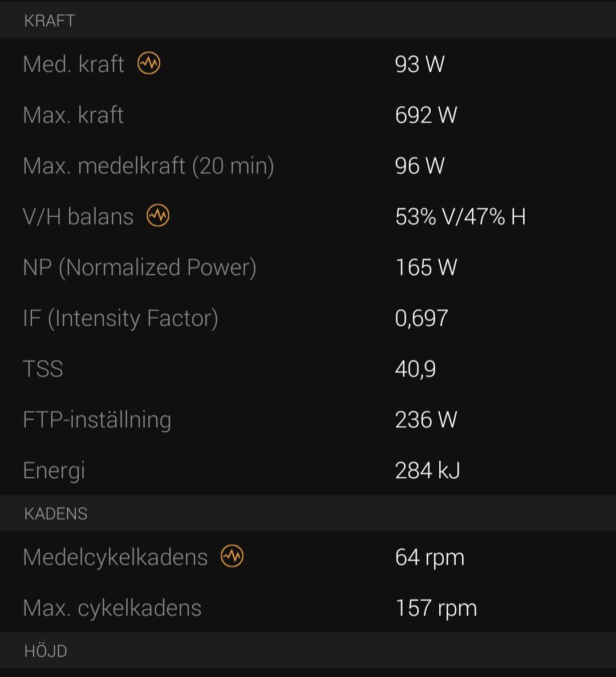This screenshot has height=677, width=616.
Task: Select the Max. kraft 692 W value
Action: [x=426, y=115]
